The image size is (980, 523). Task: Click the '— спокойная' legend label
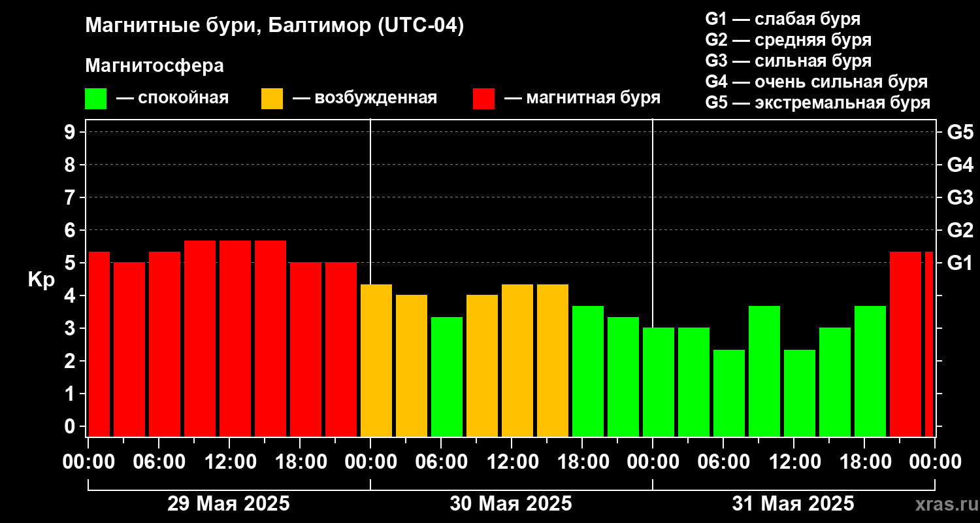[172, 98]
